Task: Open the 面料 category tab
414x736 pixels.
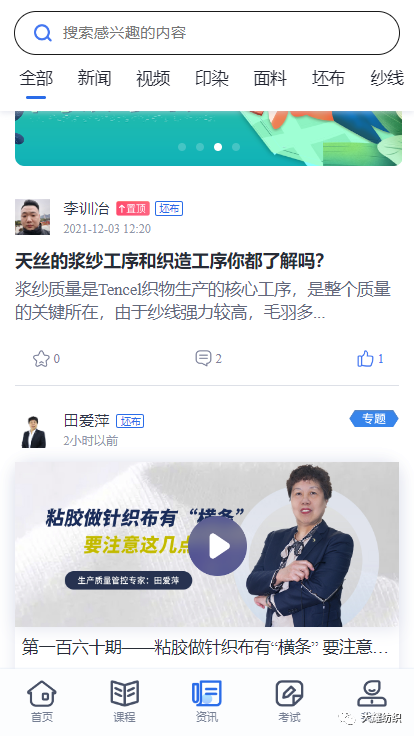Action: [x=270, y=78]
